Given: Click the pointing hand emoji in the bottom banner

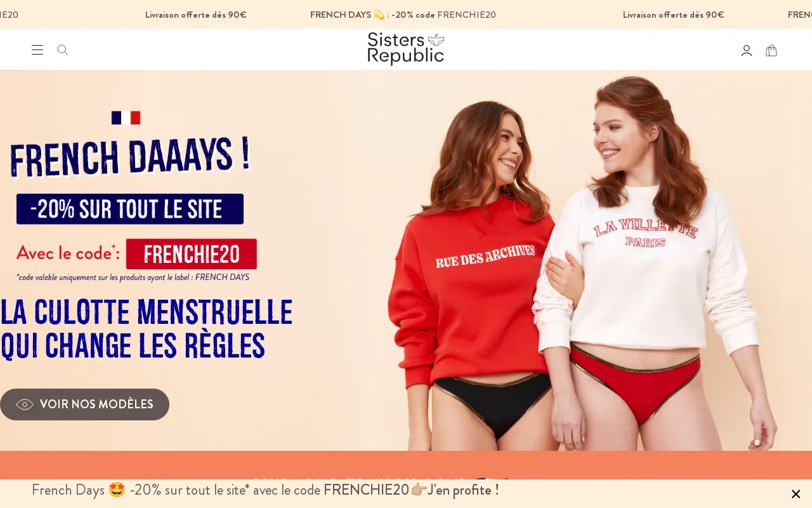Looking at the screenshot, I should click(x=418, y=490).
